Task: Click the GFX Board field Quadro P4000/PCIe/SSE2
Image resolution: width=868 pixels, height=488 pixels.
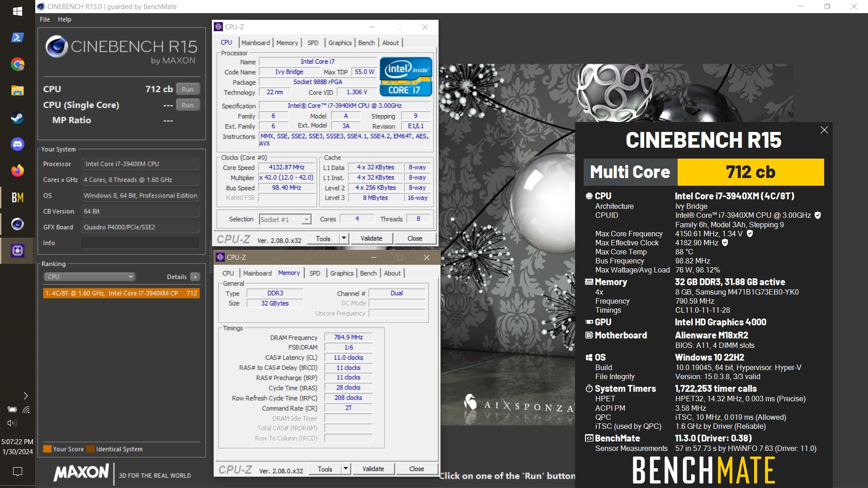Action: pyautogui.click(x=140, y=227)
